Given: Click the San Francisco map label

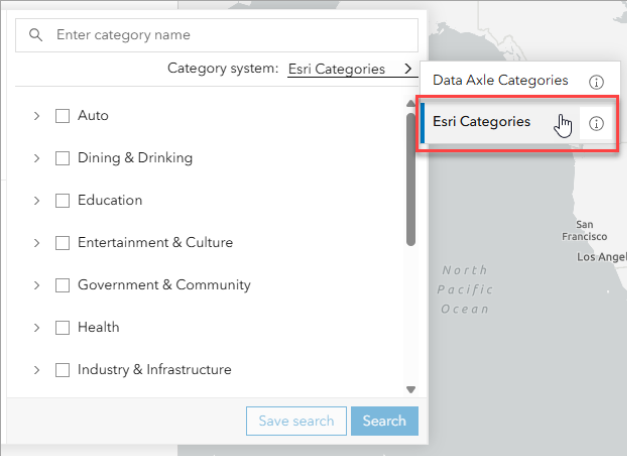Looking at the screenshot, I should click(584, 230).
